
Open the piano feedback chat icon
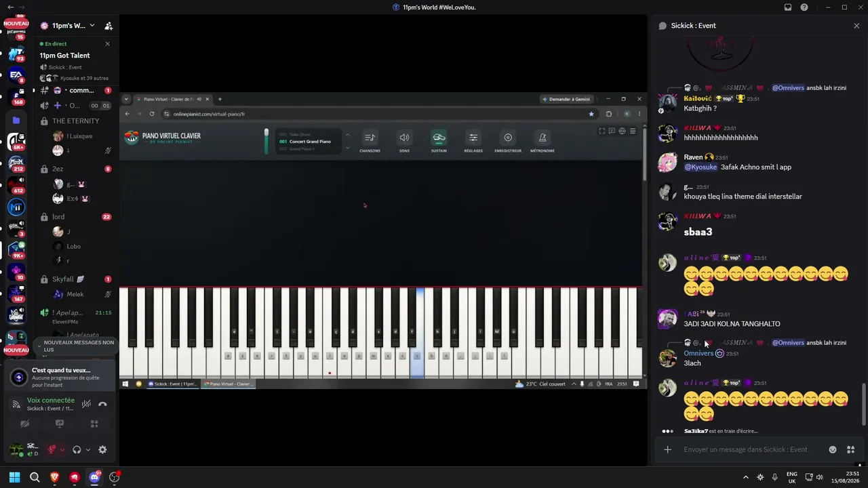point(612,131)
